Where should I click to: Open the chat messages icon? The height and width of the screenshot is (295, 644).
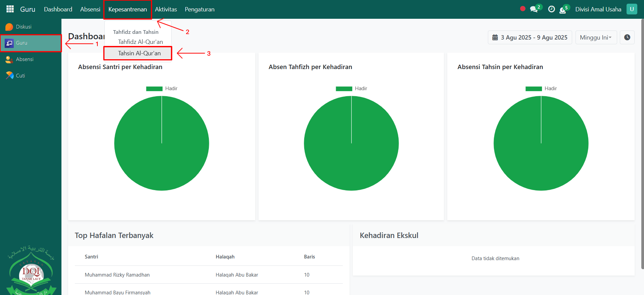[x=534, y=9]
